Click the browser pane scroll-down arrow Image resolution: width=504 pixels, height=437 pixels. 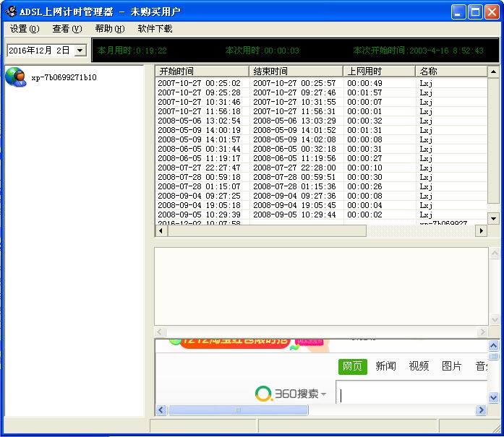[493, 398]
